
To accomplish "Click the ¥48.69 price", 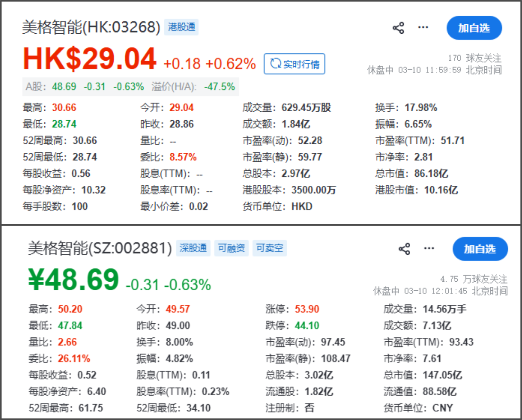I will pos(74,280).
